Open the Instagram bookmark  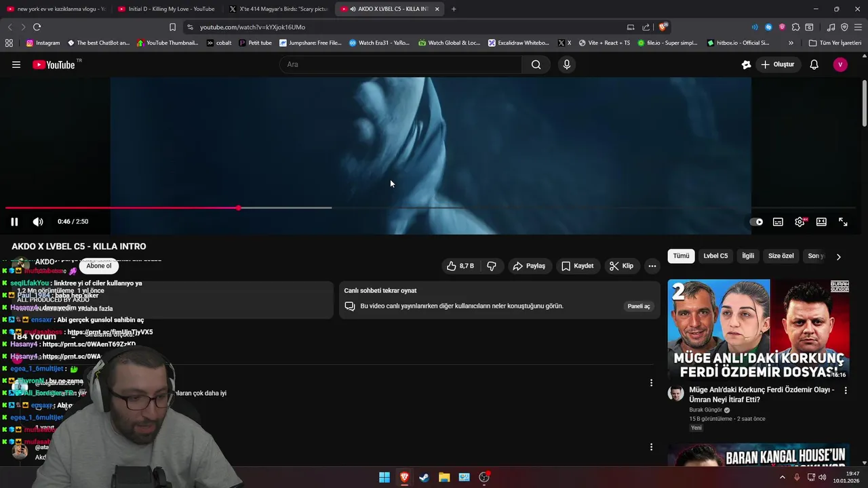tap(43, 43)
